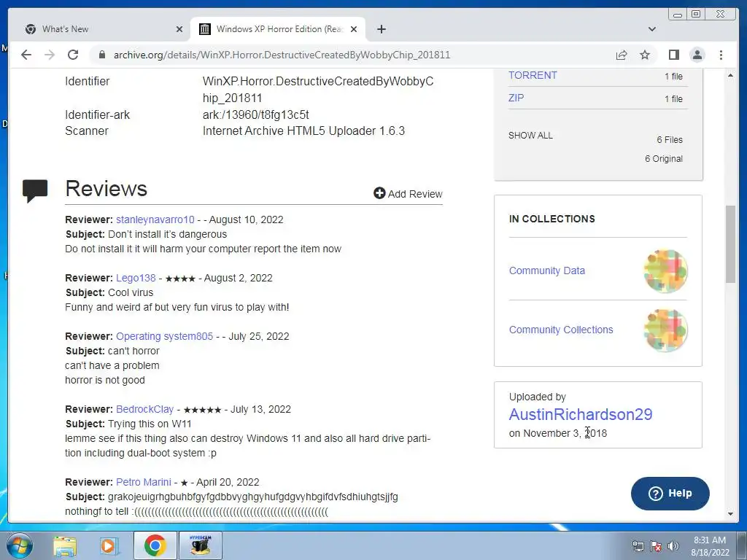Click the 'ark:/13960/t8fg13c5t' identifier value
The width and height of the screenshot is (747, 560).
[255, 114]
